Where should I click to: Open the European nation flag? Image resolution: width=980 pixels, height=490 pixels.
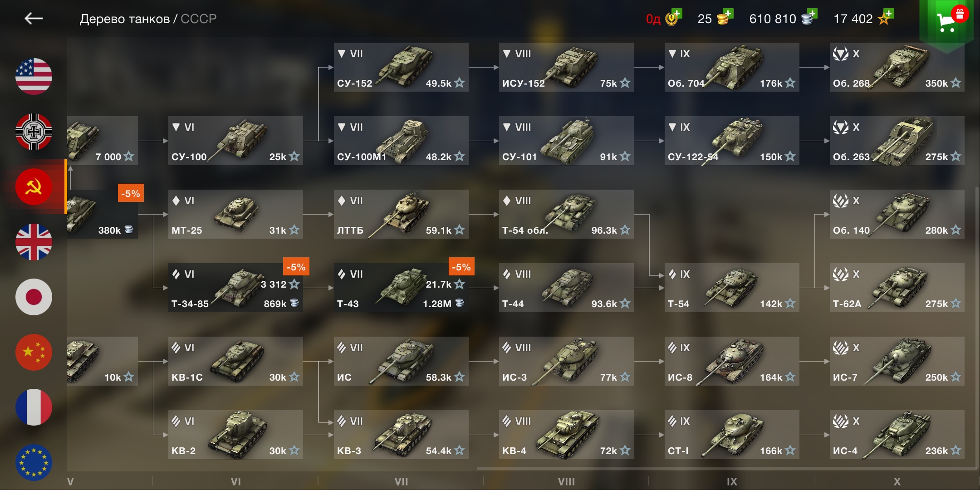(34, 462)
